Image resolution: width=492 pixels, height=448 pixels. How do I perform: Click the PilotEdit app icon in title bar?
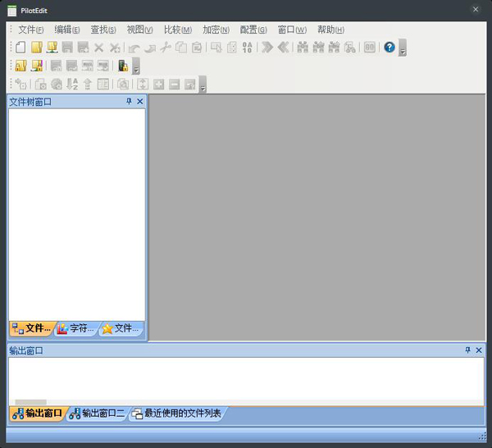[x=12, y=11]
